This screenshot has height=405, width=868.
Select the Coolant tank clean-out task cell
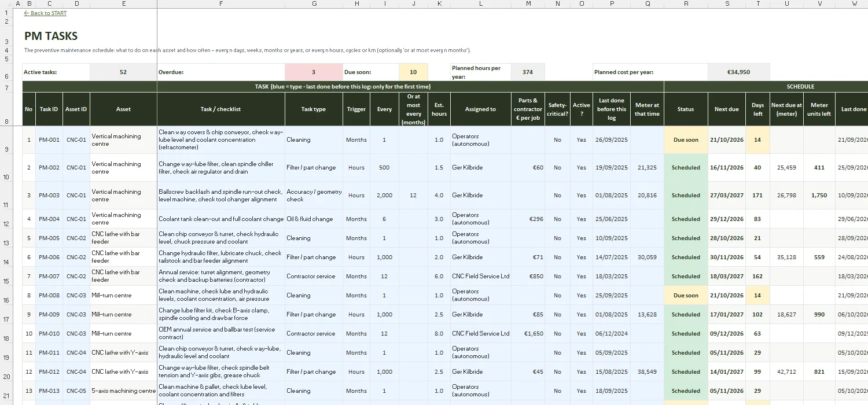(x=220, y=219)
